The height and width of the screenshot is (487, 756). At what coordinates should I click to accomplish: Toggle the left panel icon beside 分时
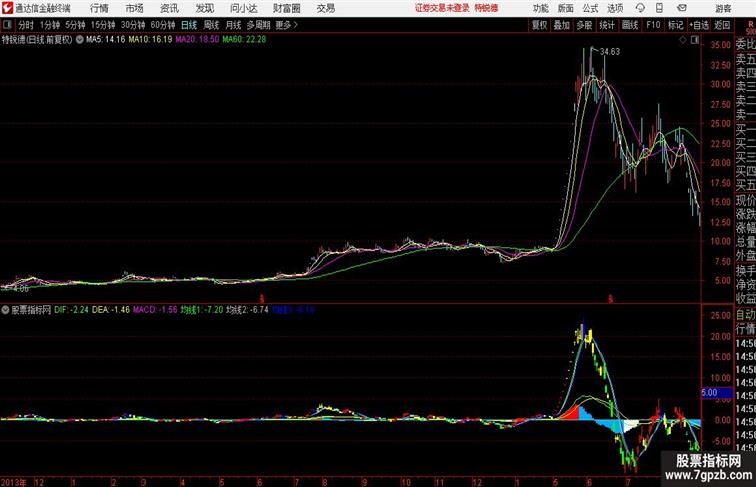7,25
